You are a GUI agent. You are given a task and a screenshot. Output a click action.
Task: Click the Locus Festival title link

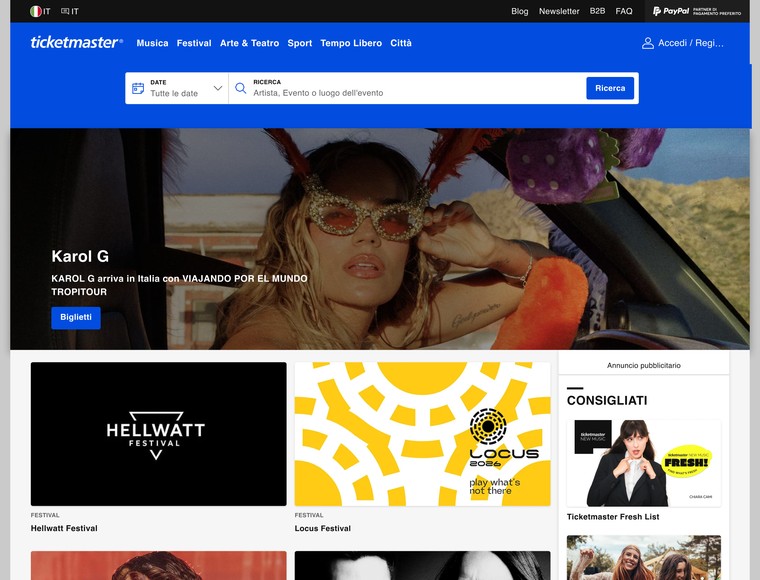323,528
